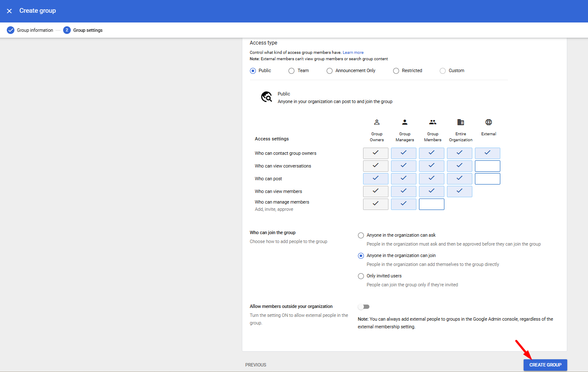
Task: Click the CREATE GROUP button
Action: click(545, 365)
